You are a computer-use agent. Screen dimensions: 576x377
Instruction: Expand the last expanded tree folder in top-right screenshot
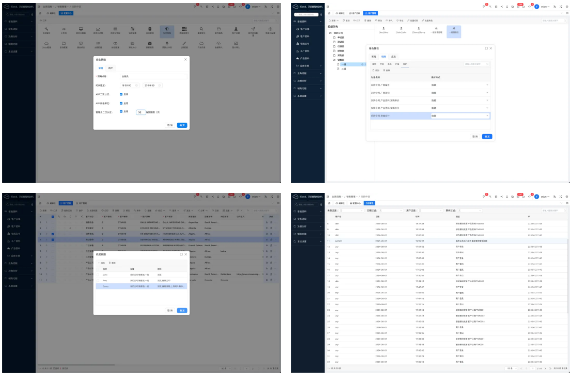(x=334, y=60)
